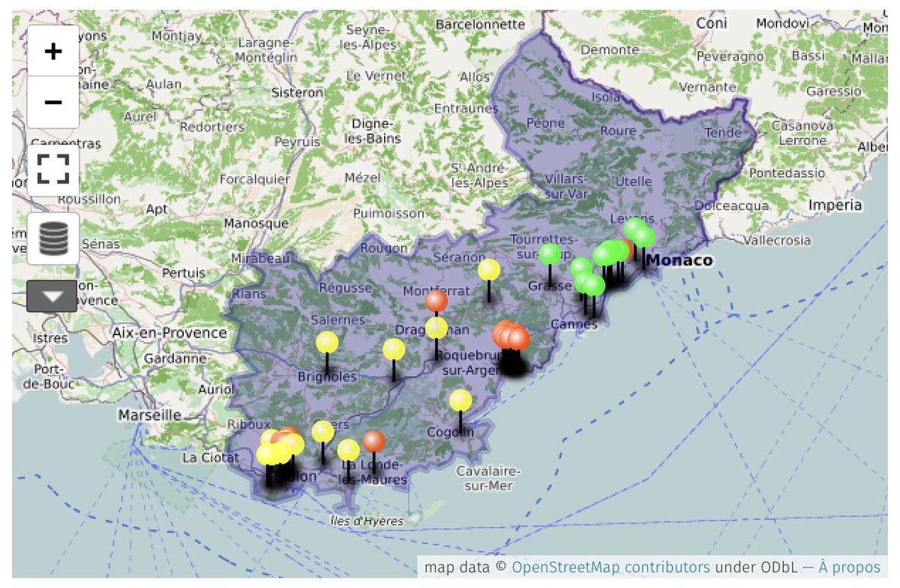Select the yellow marker at Draguignan

click(436, 328)
